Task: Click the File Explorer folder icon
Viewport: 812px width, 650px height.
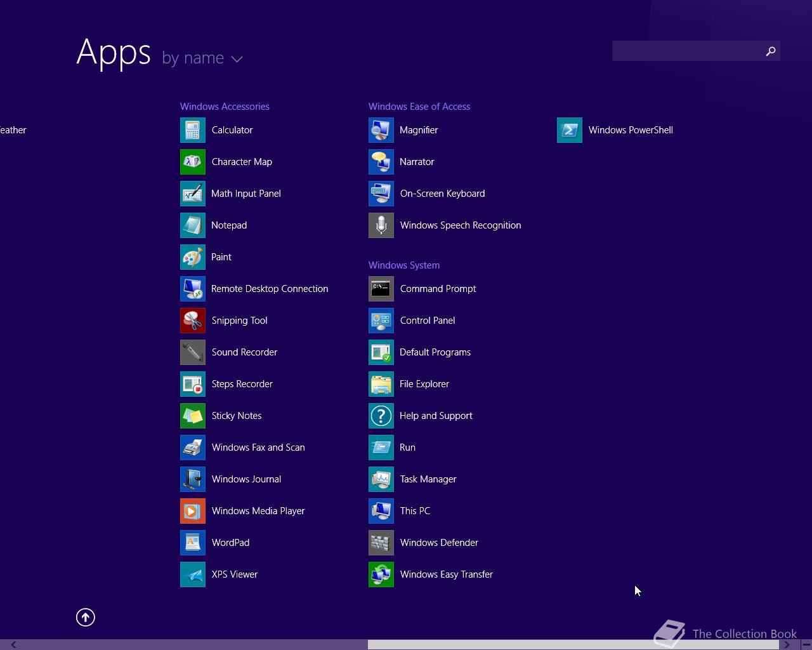Action: [x=381, y=384]
